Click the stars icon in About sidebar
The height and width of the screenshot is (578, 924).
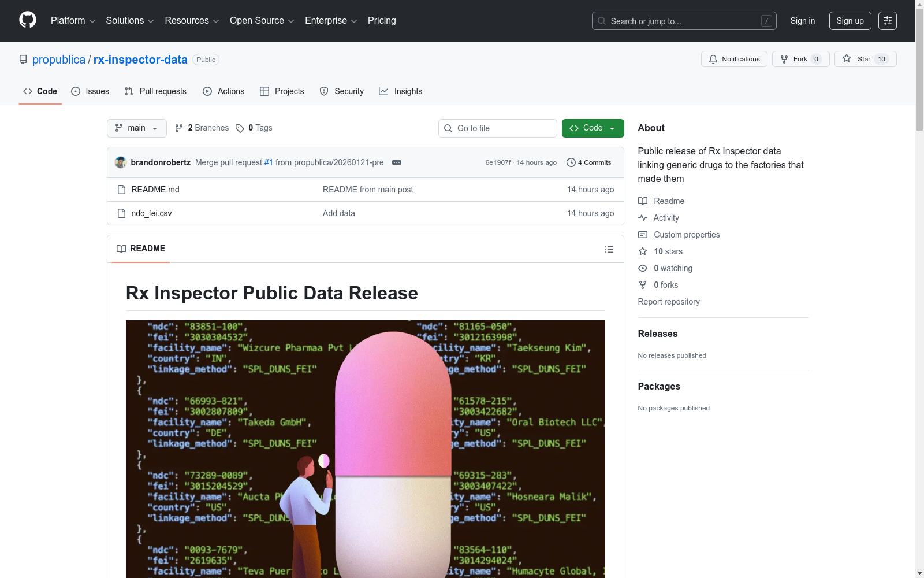[643, 251]
